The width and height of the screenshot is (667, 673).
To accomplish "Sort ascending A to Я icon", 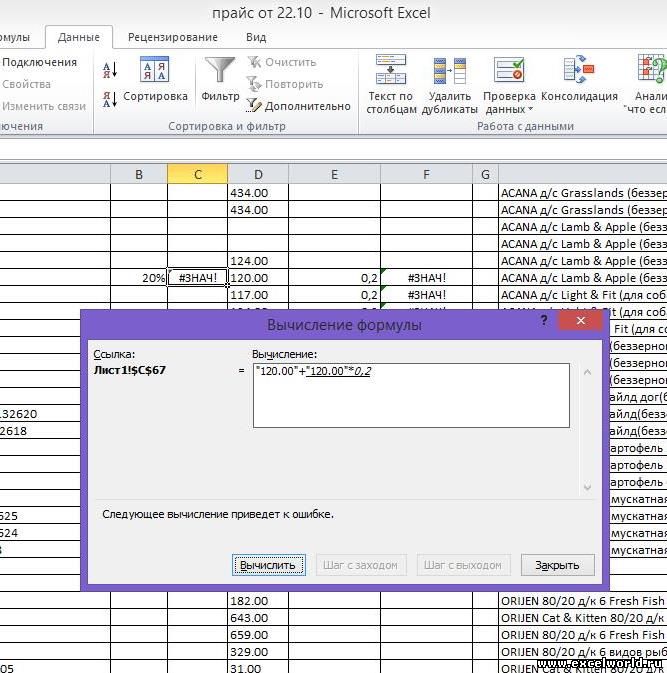I will pyautogui.click(x=109, y=70).
